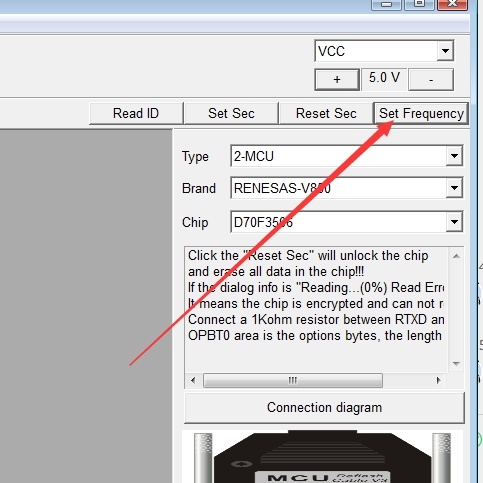Click the MCU adapter image

[322, 457]
